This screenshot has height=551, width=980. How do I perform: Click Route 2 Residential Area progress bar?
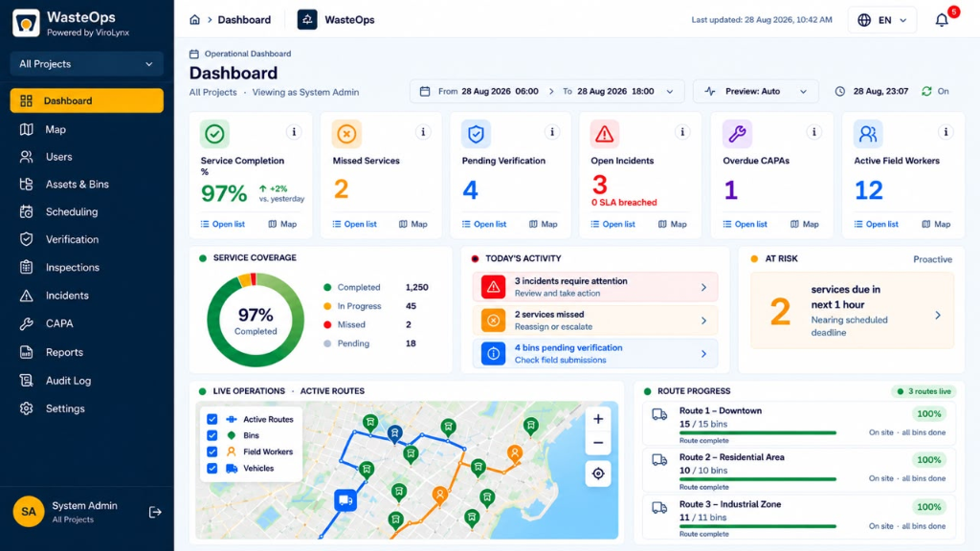pyautogui.click(x=758, y=479)
